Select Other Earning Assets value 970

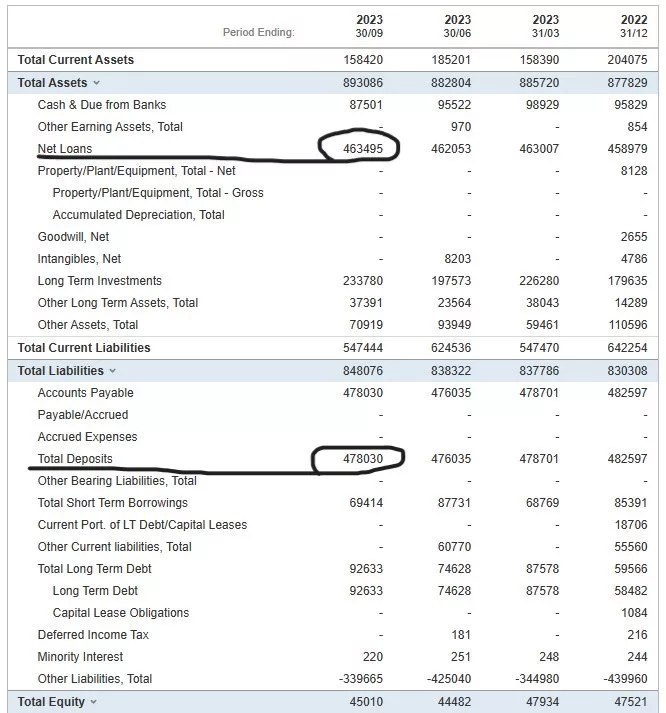click(461, 126)
